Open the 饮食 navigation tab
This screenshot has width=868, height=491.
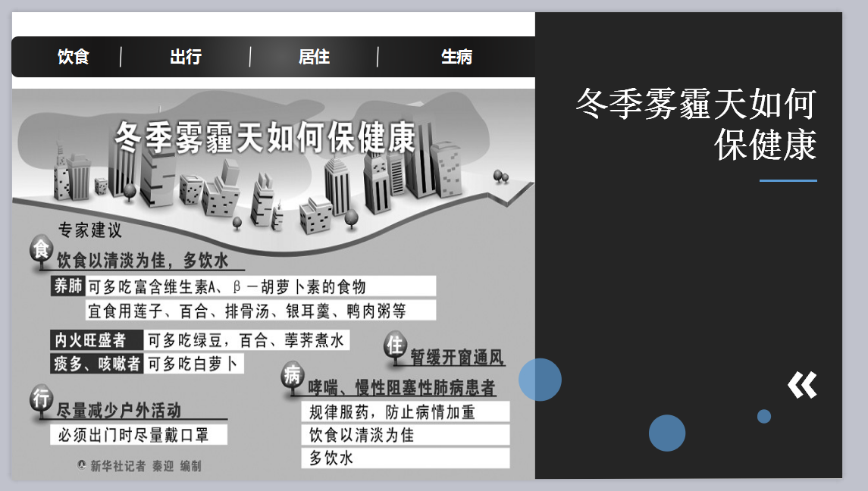pyautogui.click(x=73, y=57)
